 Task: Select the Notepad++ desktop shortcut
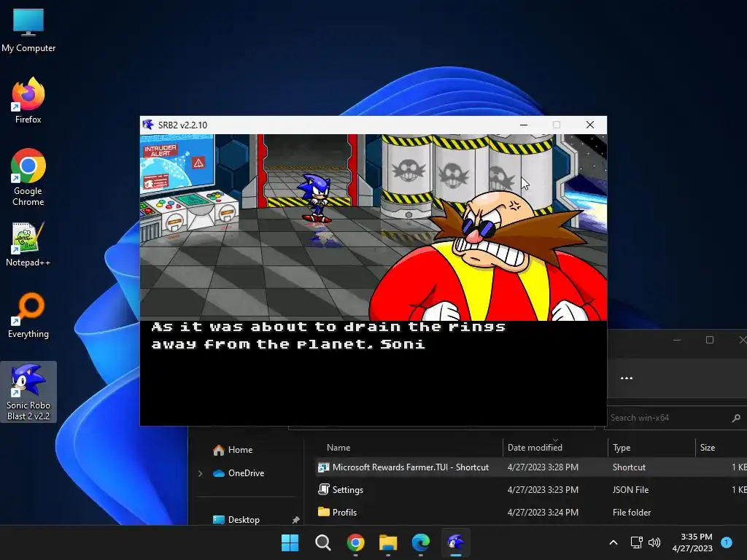28,244
